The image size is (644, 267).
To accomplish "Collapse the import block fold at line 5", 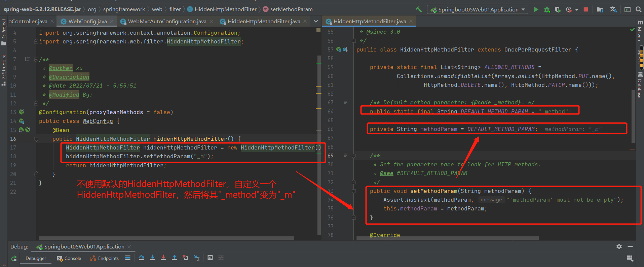I will [x=36, y=41].
